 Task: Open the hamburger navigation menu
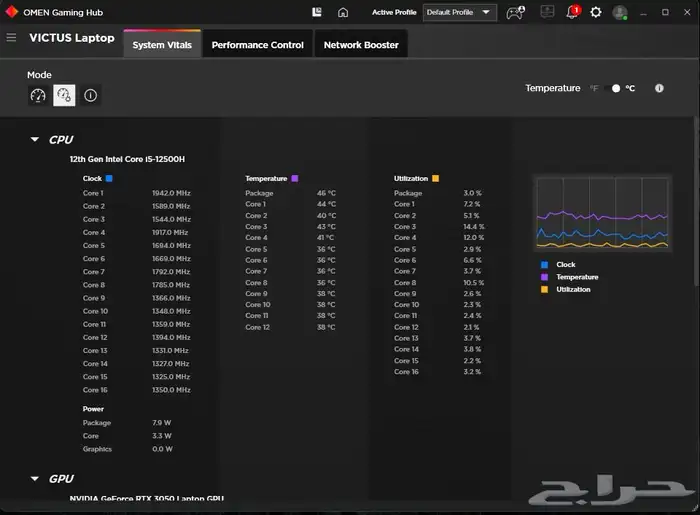(x=11, y=38)
